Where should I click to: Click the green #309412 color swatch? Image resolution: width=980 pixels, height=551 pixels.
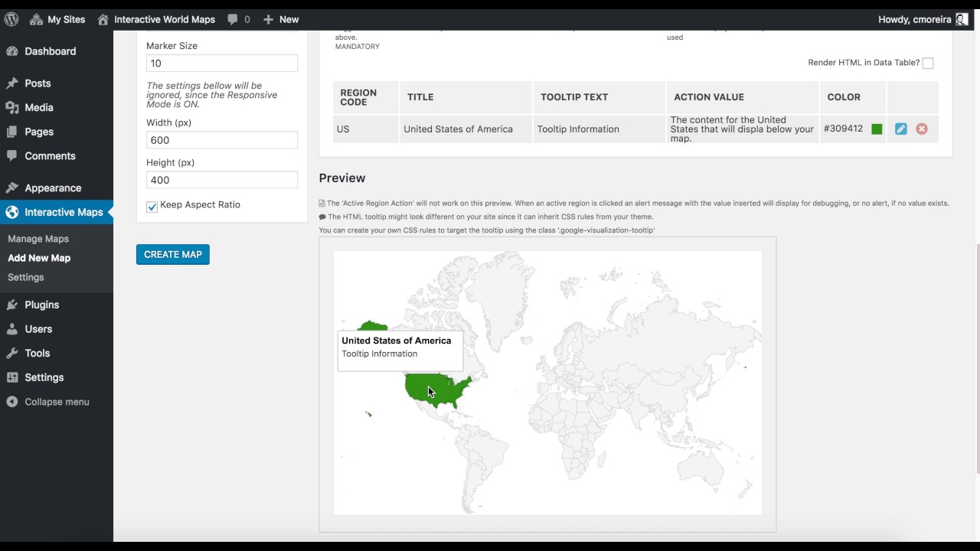tap(876, 129)
